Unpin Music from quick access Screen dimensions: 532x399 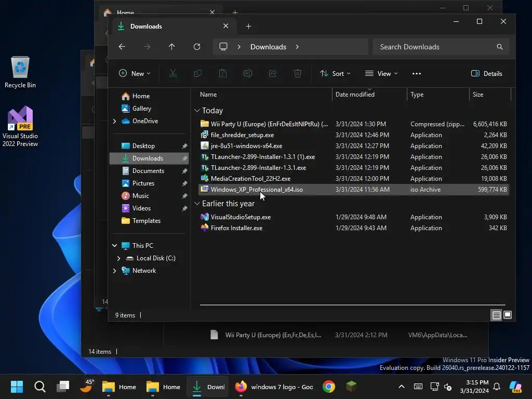click(x=184, y=196)
